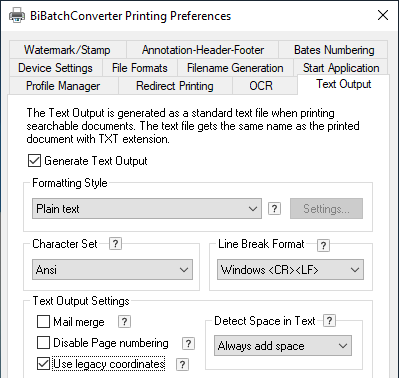Switch to the OCR tab
Image resolution: width=399 pixels, height=378 pixels.
pyautogui.click(x=261, y=86)
